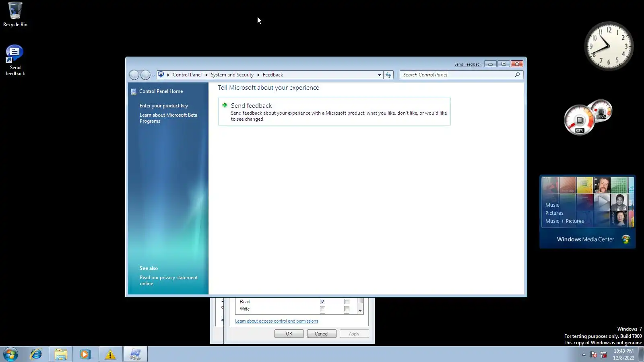Open the taskbar clock and date

[x=623, y=354]
